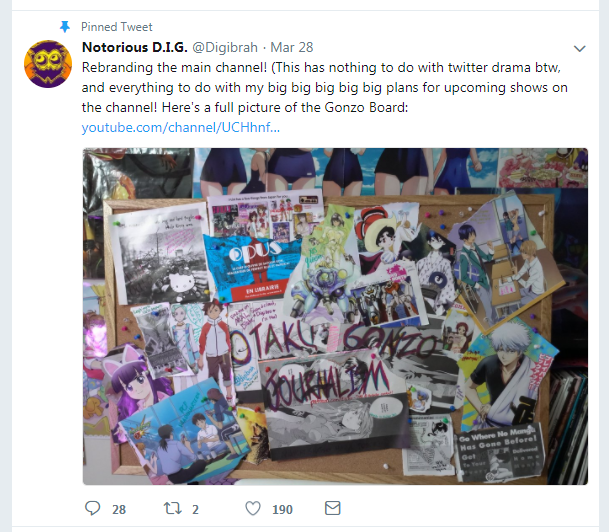Open the @Digibrah handle link
The height and width of the screenshot is (532, 609).
click(x=225, y=47)
